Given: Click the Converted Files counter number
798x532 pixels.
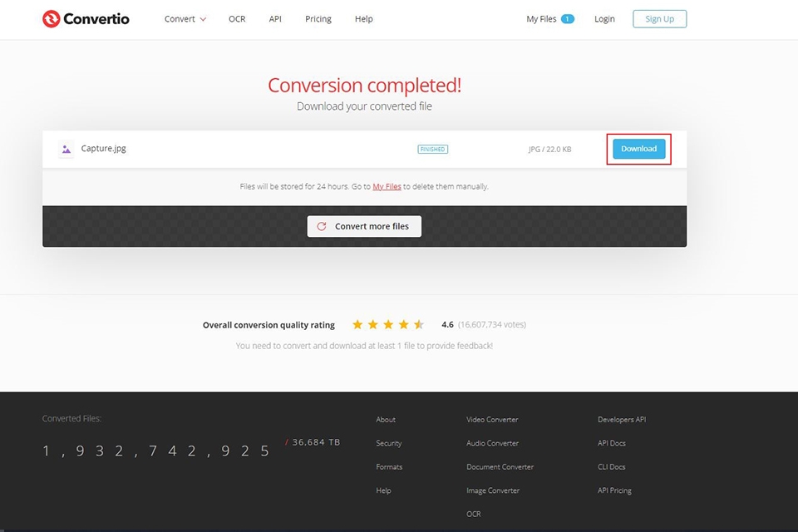Looking at the screenshot, I should point(156,451).
